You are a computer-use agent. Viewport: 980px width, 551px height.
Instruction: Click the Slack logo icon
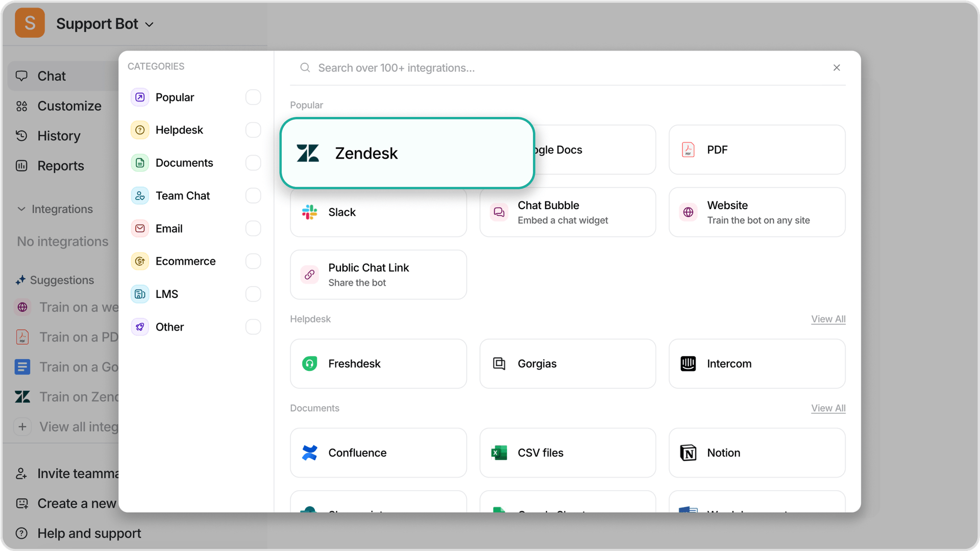coord(309,212)
